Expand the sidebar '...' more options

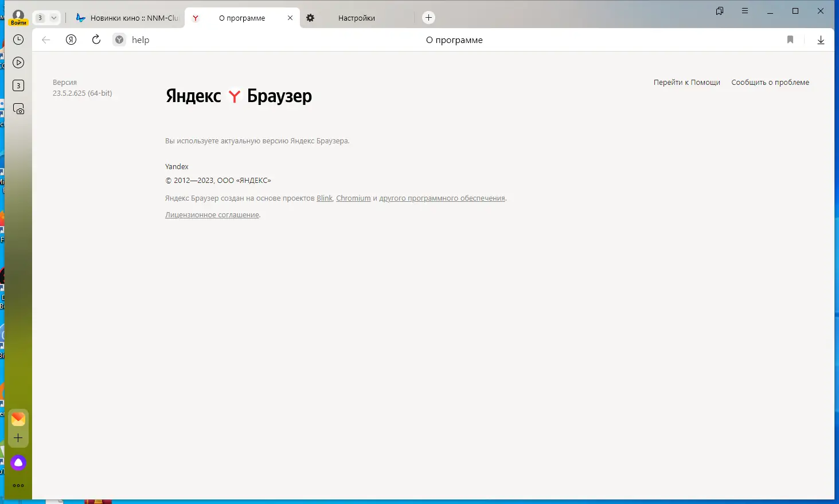(18, 485)
